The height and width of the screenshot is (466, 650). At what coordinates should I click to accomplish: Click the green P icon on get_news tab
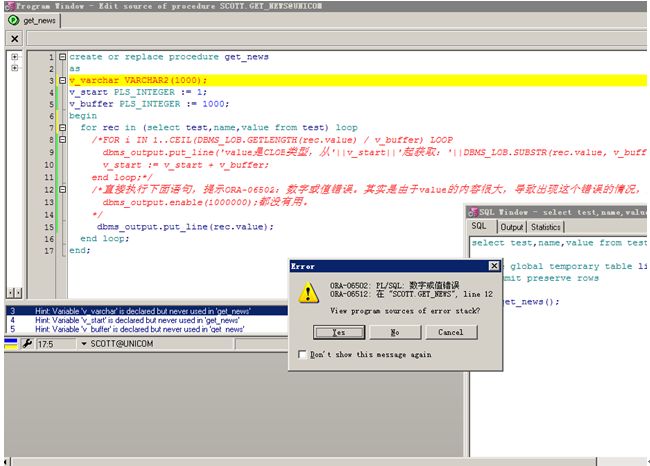click(x=14, y=20)
